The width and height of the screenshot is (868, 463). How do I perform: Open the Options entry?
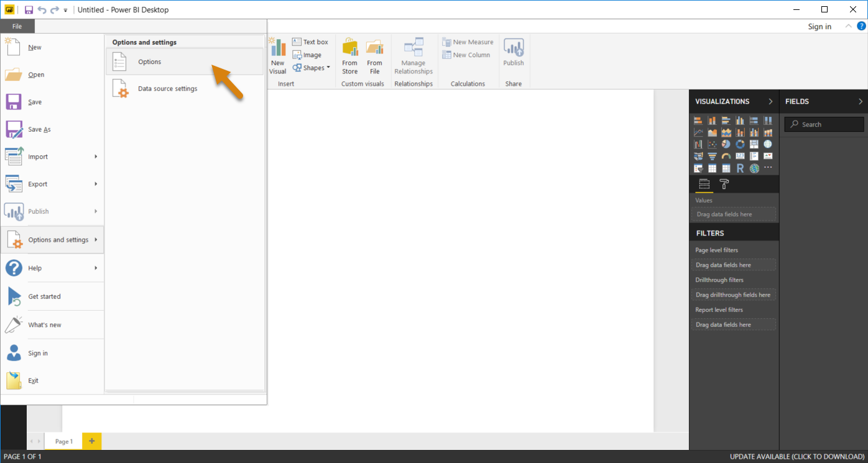185,62
